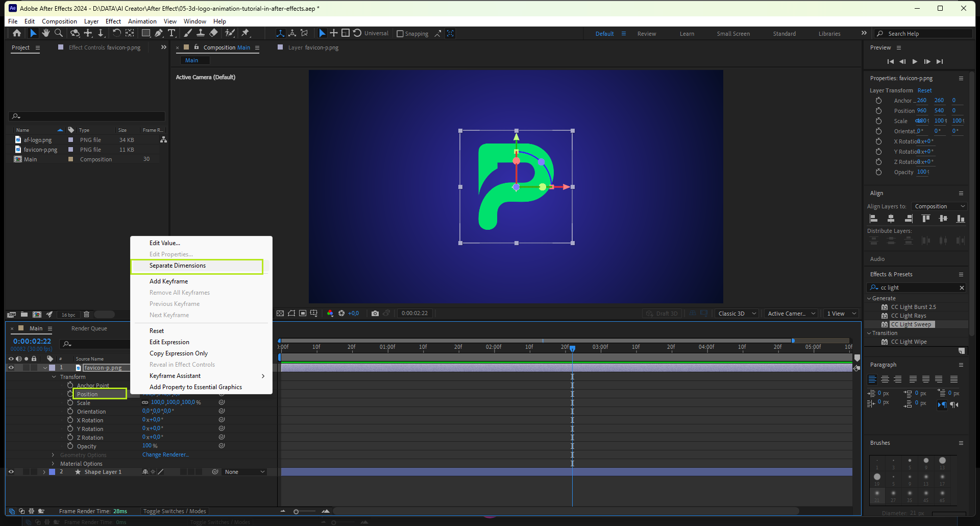Viewport: 980px width, 526px height.
Task: Toggle visibility of Shape Layer 1
Action: [11, 472]
